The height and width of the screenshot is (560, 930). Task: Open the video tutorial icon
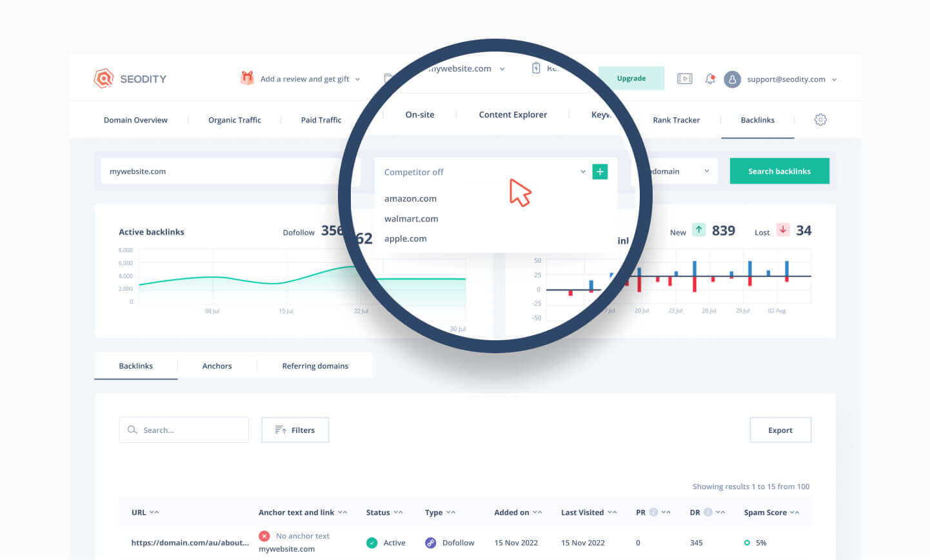click(684, 79)
